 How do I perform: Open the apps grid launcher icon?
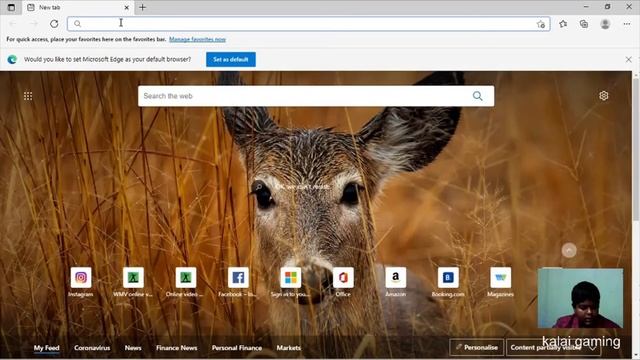(x=28, y=96)
